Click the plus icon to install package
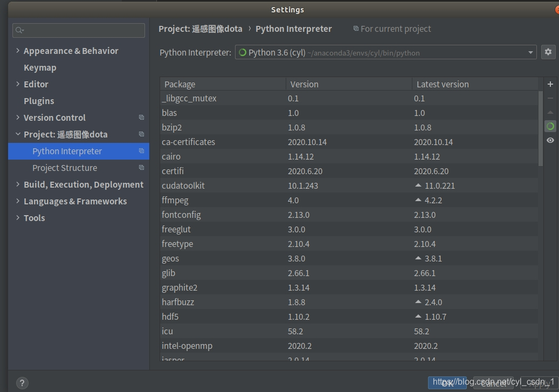 point(550,84)
